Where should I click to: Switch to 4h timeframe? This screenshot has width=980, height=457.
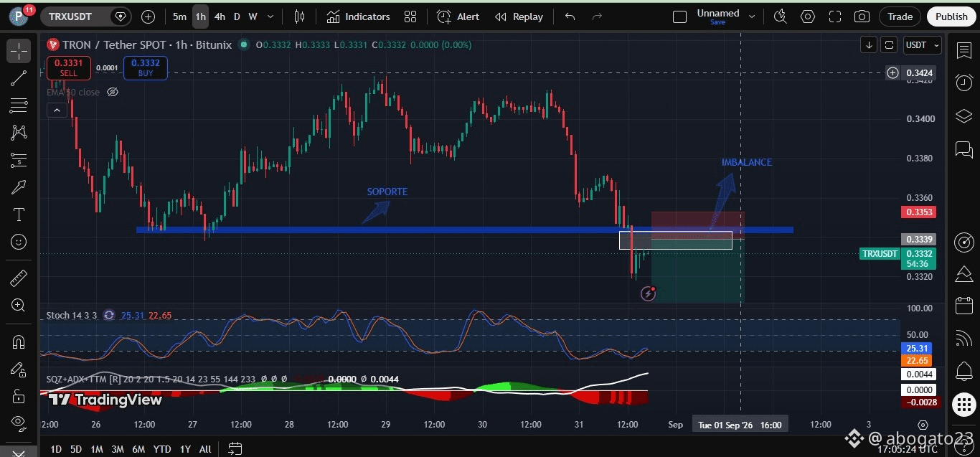point(220,17)
